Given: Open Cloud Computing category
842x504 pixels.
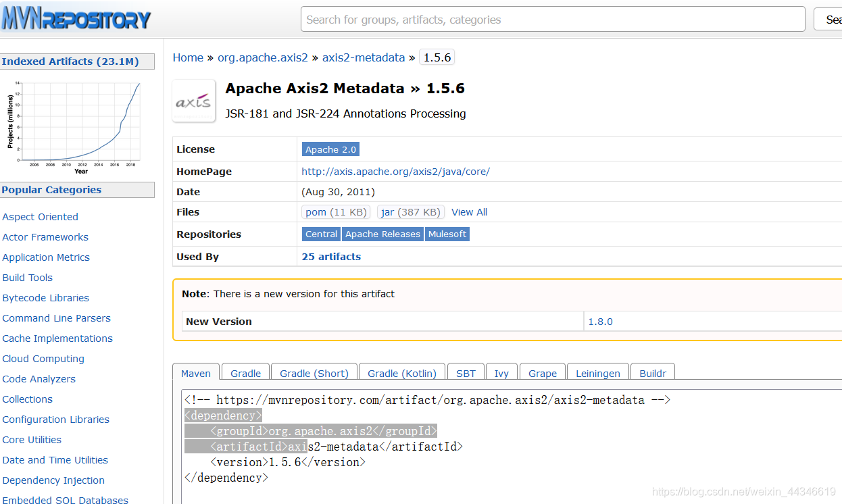Looking at the screenshot, I should (x=43, y=359).
